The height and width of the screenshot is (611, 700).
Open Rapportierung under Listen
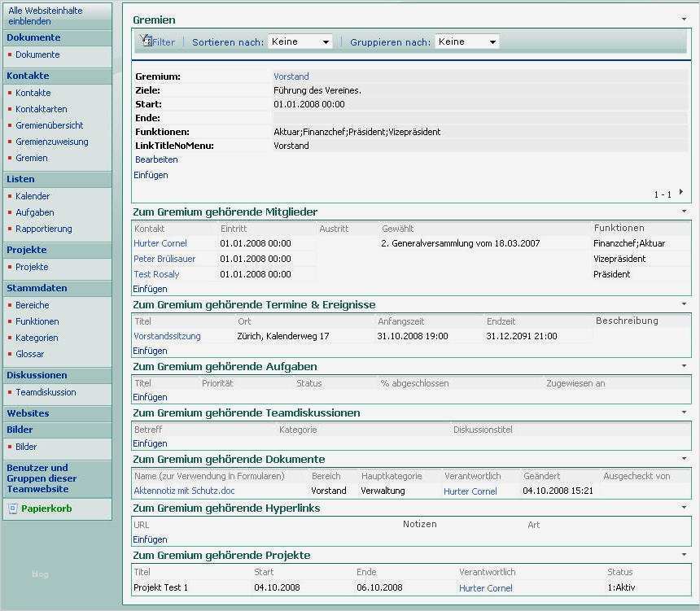[x=42, y=229]
